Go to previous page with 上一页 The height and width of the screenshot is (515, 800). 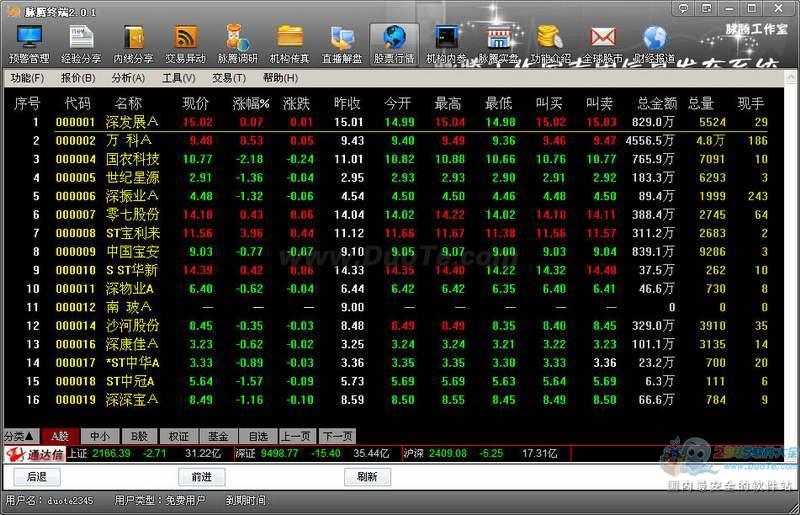pyautogui.click(x=297, y=436)
